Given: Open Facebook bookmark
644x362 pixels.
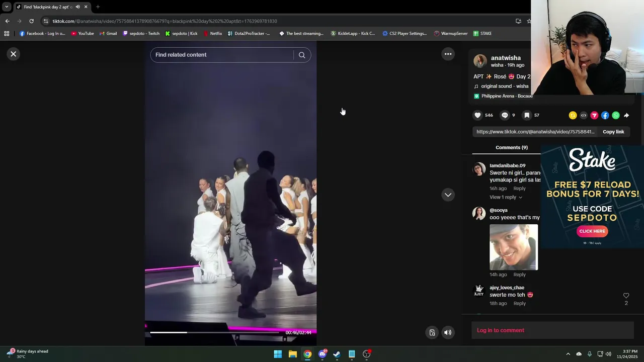Looking at the screenshot, I should pyautogui.click(x=42, y=34).
